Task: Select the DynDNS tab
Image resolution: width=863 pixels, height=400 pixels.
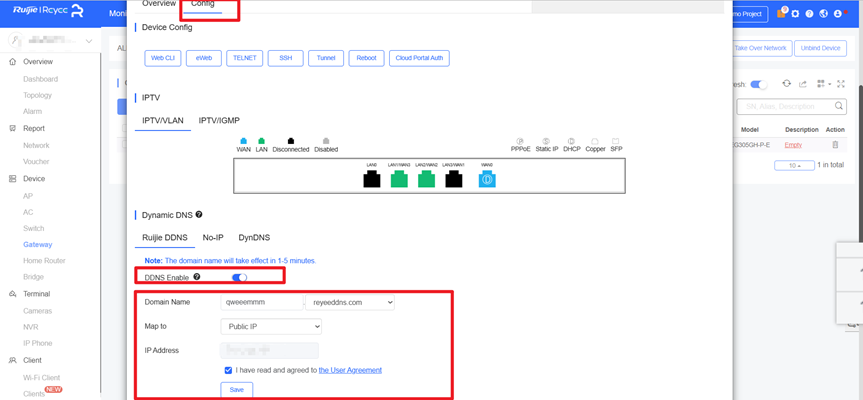Action: (x=254, y=238)
